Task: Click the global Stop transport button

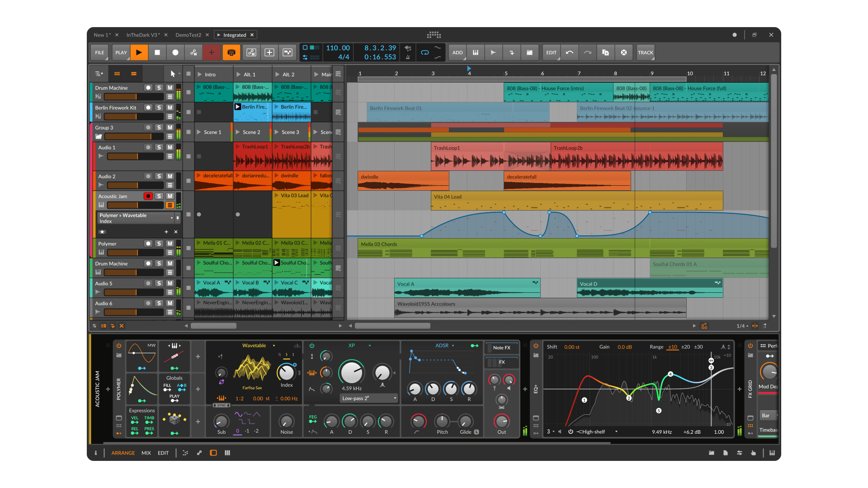Action: [157, 52]
